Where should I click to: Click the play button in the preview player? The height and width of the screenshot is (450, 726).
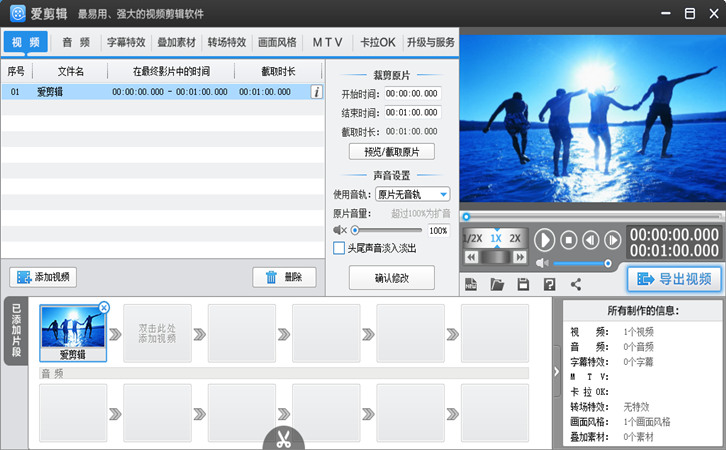coord(544,239)
